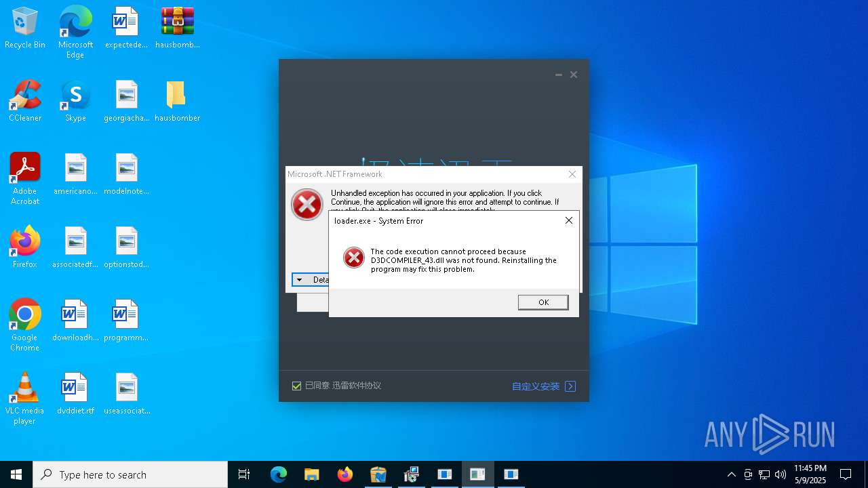Minimize the Xunlei installer window

[558, 75]
